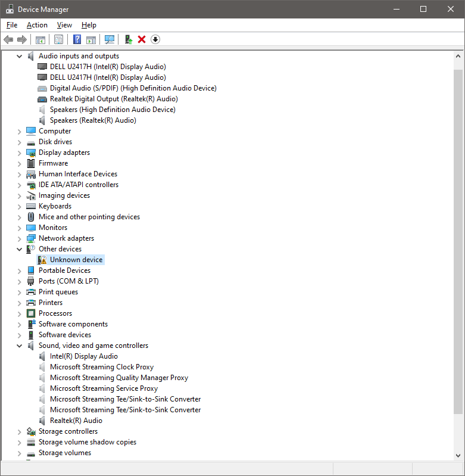The width and height of the screenshot is (465, 476).
Task: Open the View menu
Action: click(x=64, y=25)
